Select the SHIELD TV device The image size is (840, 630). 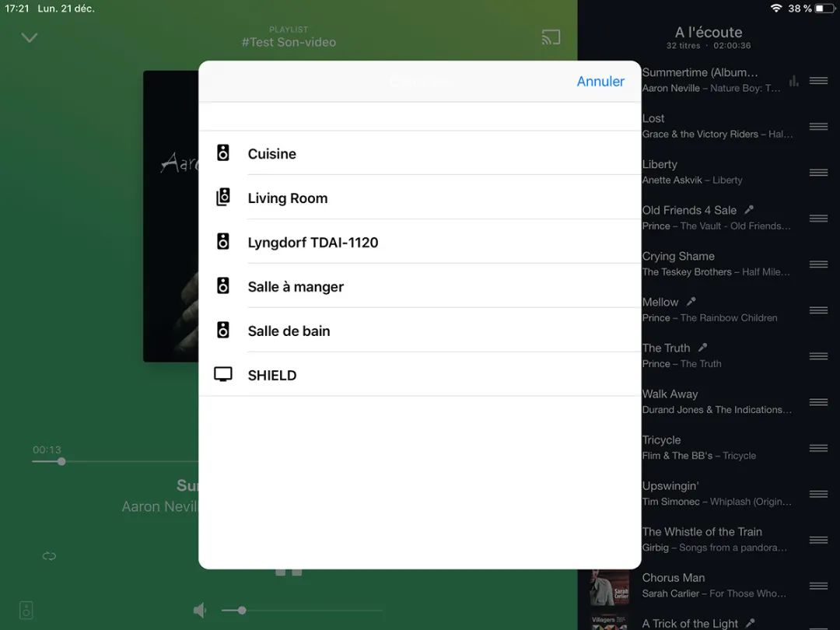point(271,376)
